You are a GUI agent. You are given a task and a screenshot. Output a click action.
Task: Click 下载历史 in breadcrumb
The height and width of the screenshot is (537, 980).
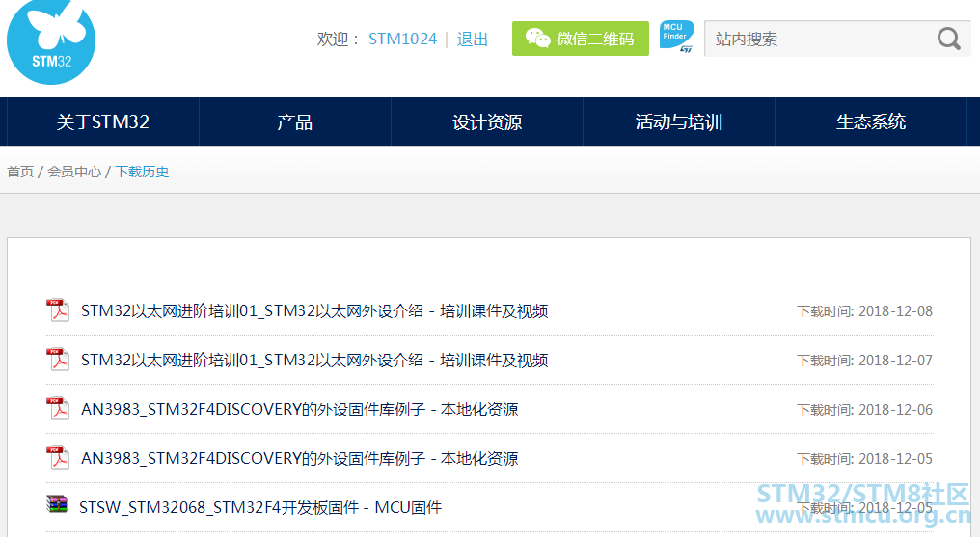coord(142,172)
